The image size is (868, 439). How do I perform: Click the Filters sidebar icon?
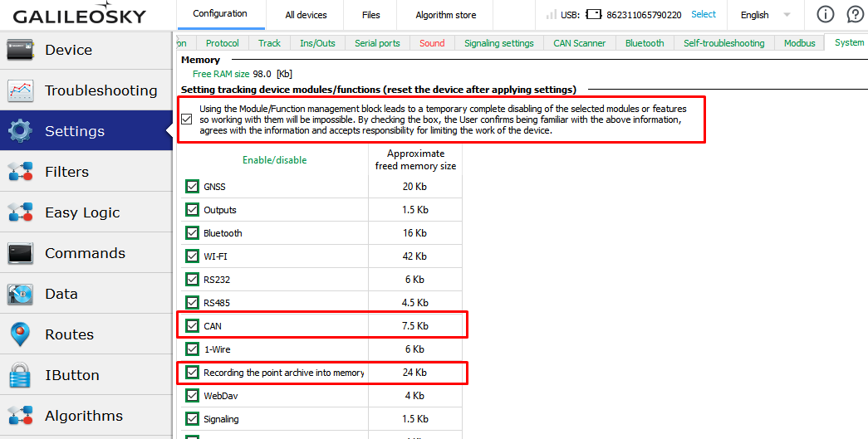point(21,172)
